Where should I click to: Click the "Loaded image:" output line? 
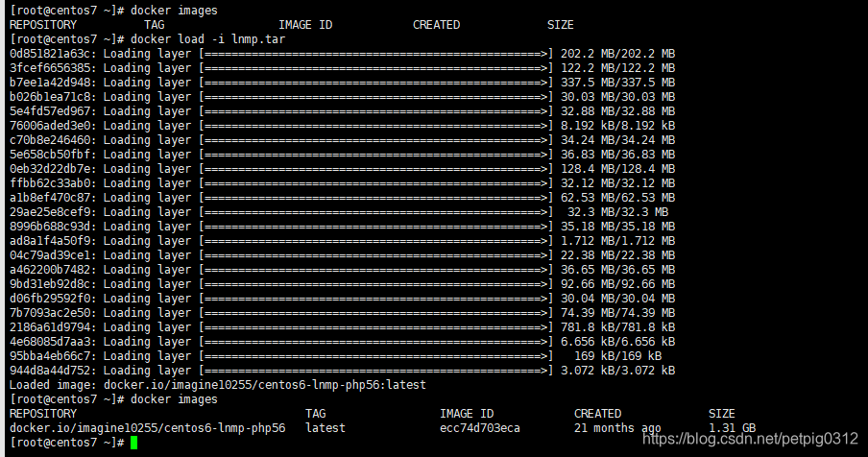pyautogui.click(x=218, y=385)
